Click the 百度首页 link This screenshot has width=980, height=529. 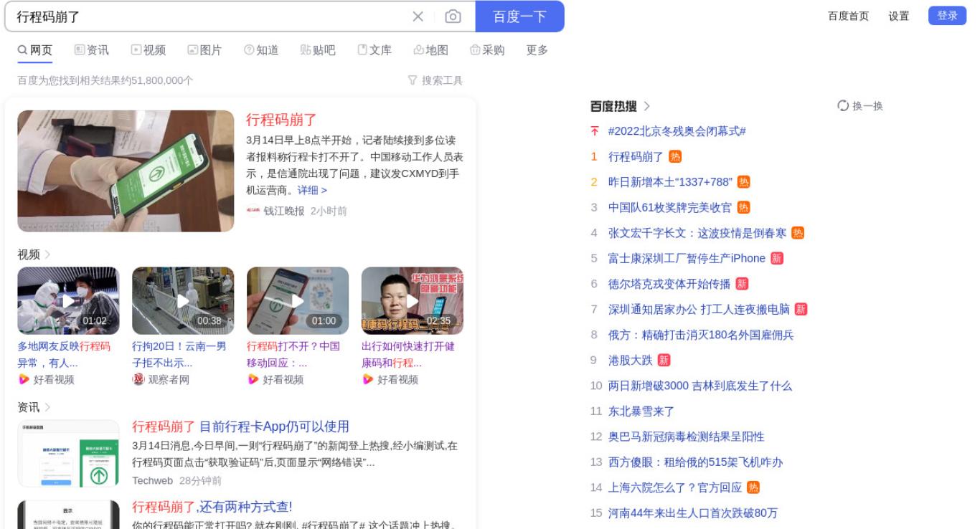coord(848,16)
